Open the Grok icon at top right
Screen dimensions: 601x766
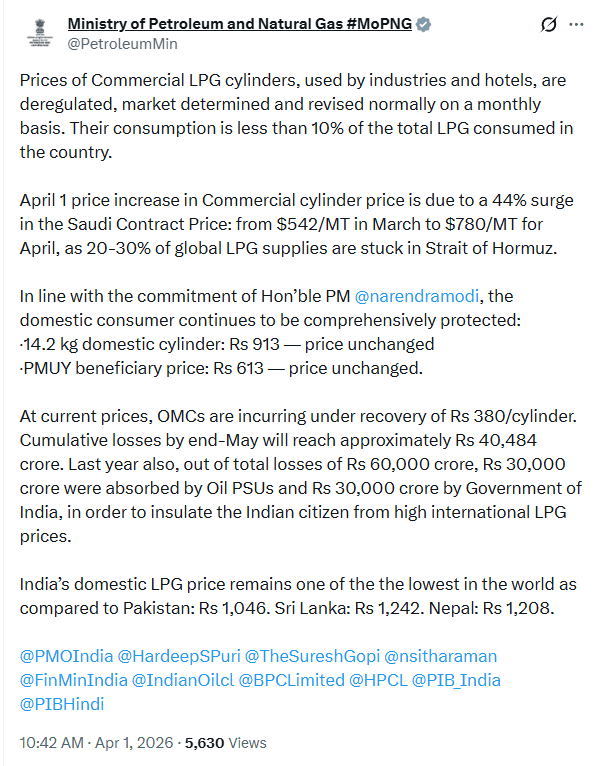(548, 25)
